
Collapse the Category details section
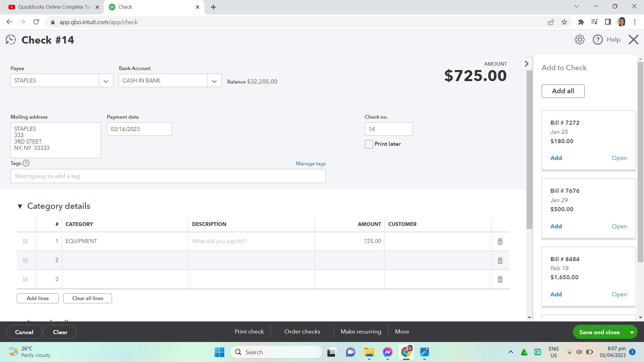pyautogui.click(x=20, y=206)
